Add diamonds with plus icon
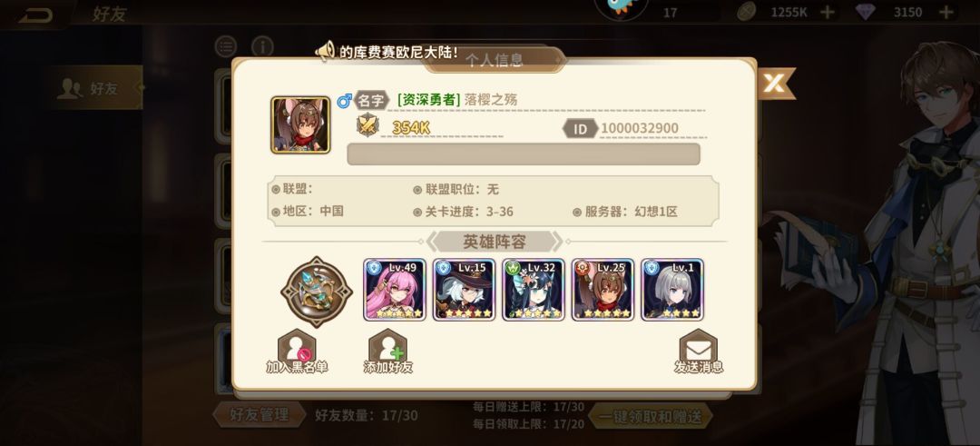980x446 pixels. tap(946, 12)
